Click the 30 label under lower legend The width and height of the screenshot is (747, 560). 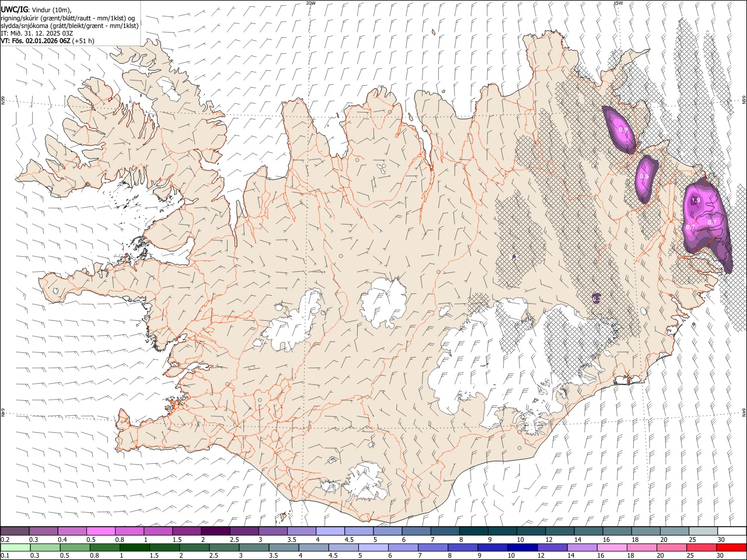(x=721, y=556)
